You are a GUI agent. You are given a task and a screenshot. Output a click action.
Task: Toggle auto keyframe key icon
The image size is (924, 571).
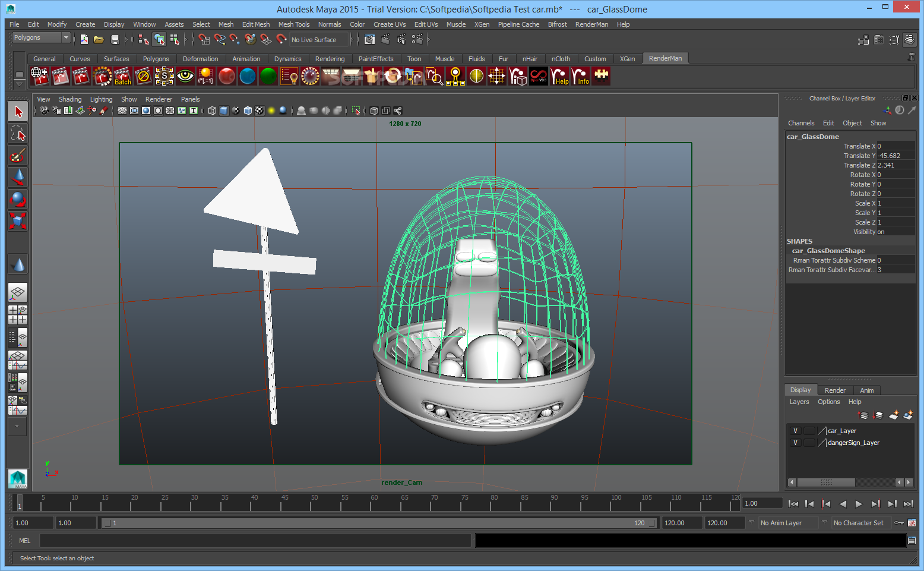pyautogui.click(x=899, y=523)
